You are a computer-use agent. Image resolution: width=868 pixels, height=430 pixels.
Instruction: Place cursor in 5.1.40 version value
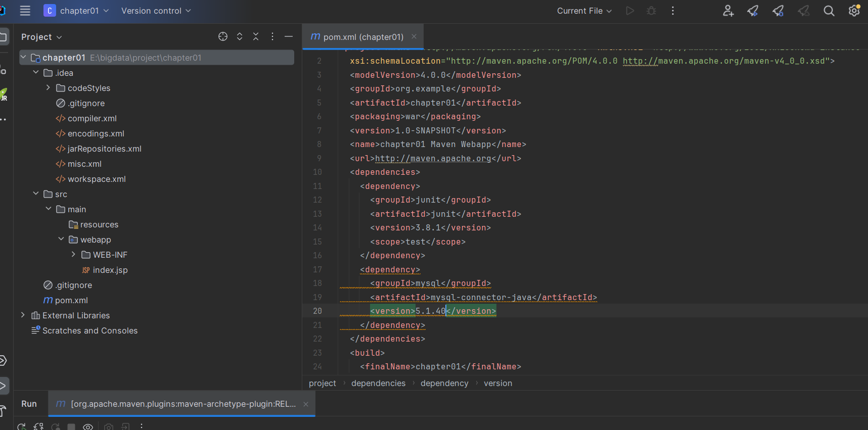pos(431,311)
